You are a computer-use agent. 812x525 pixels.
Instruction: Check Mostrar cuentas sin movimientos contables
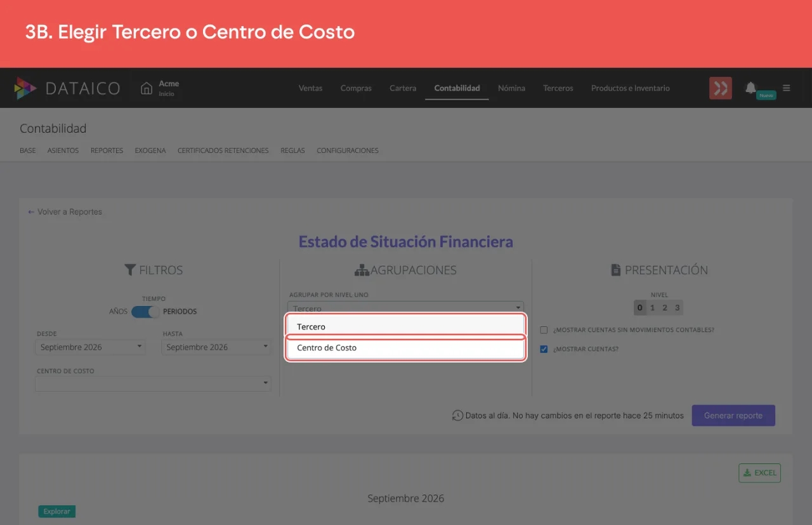click(544, 330)
